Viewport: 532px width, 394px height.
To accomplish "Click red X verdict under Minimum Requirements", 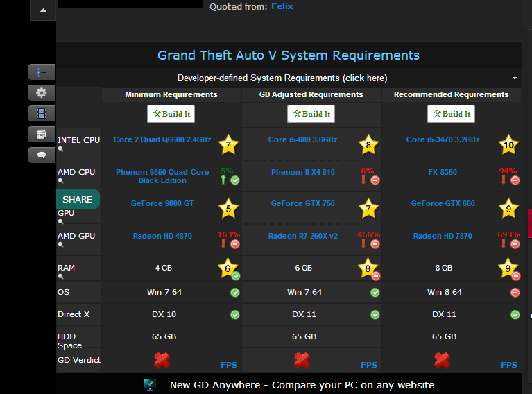I will click(162, 361).
